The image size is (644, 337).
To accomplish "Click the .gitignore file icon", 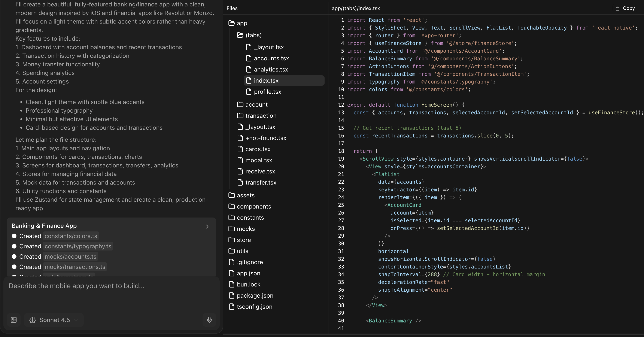I will (231, 262).
